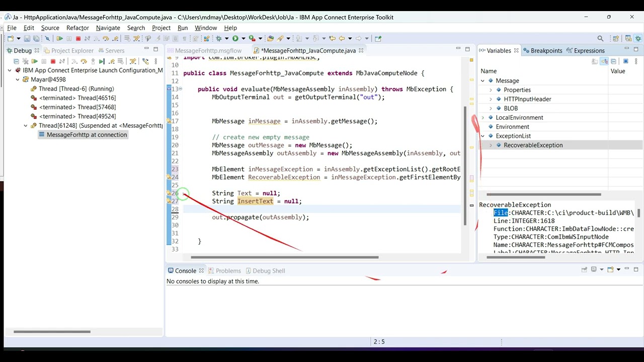Image resolution: width=644 pixels, height=362 pixels.
Task: Close the MessageForhttp_JavaCompute.java tab
Action: point(361,50)
